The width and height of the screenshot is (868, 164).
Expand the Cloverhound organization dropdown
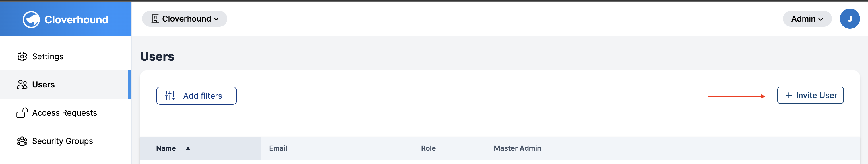[x=185, y=19]
